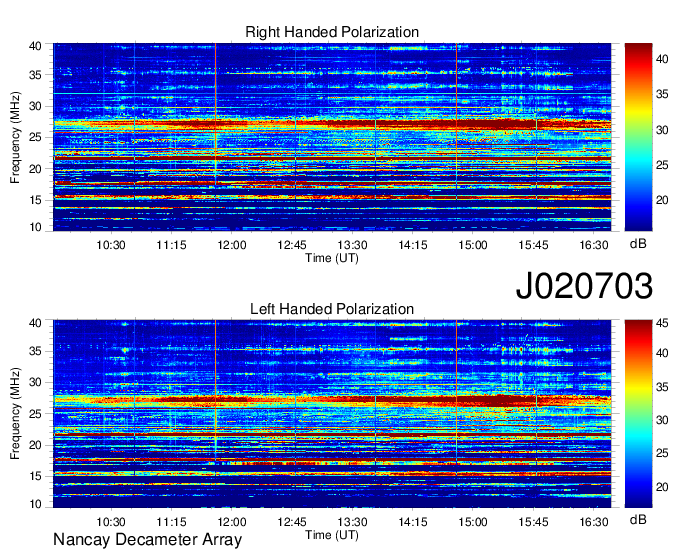This screenshot has width=680, height=552.
Task: Click the 12:00 time tick in the upper plot
Action: pyautogui.click(x=232, y=245)
